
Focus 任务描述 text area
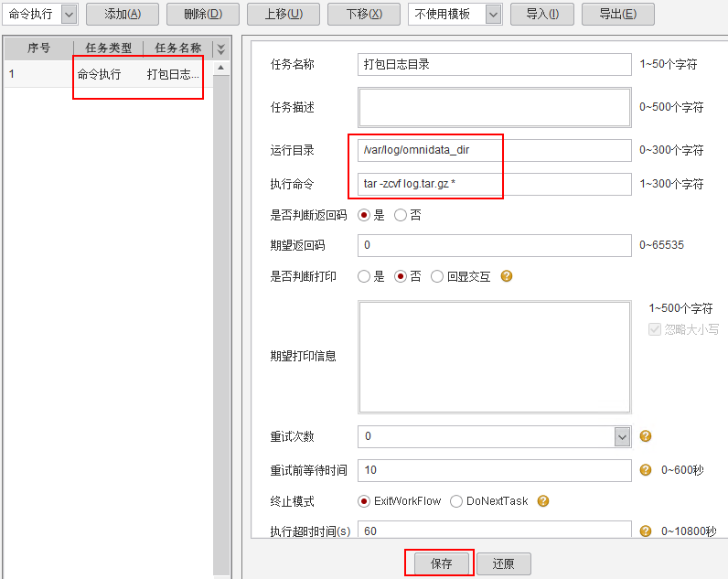[495, 107]
